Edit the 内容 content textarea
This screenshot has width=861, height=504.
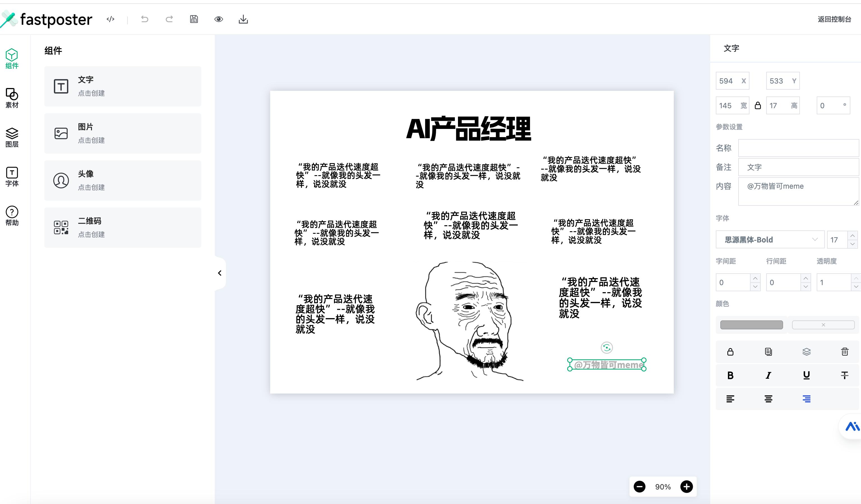pyautogui.click(x=798, y=191)
